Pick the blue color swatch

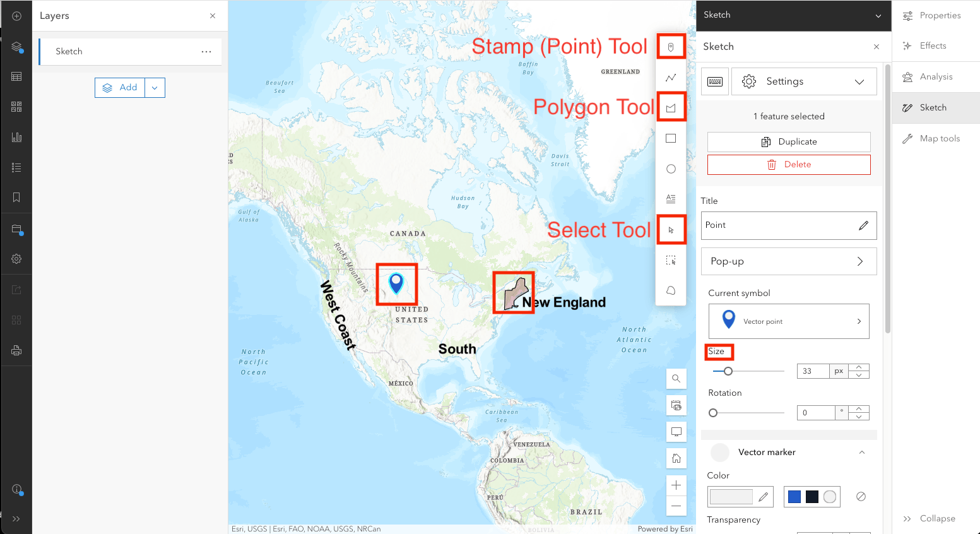(794, 497)
